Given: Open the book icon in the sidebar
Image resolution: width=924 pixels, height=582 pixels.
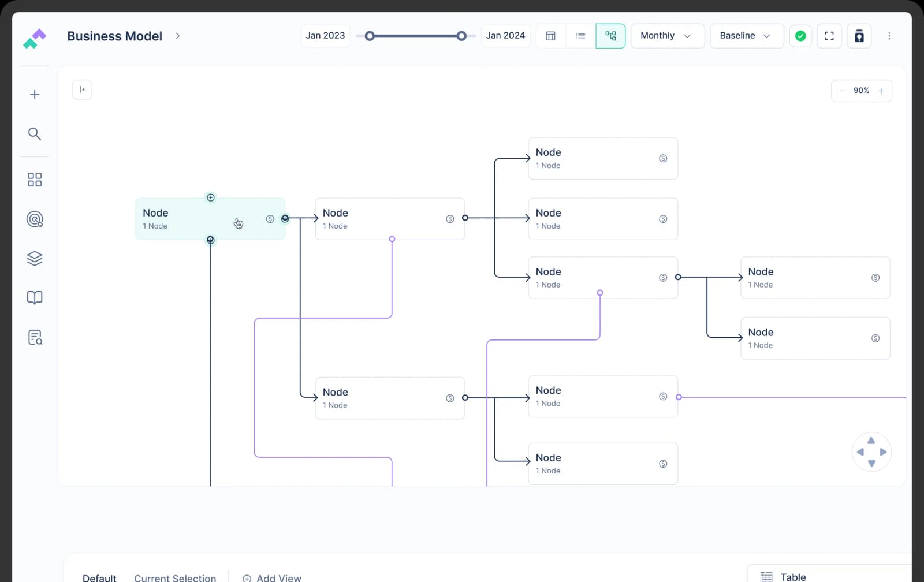Looking at the screenshot, I should coord(35,298).
